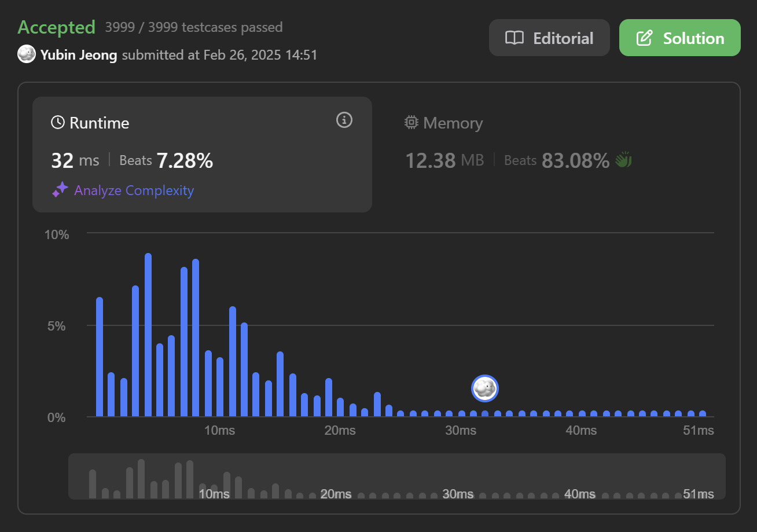
Task: Click the 12.38 MB value
Action: [444, 160]
